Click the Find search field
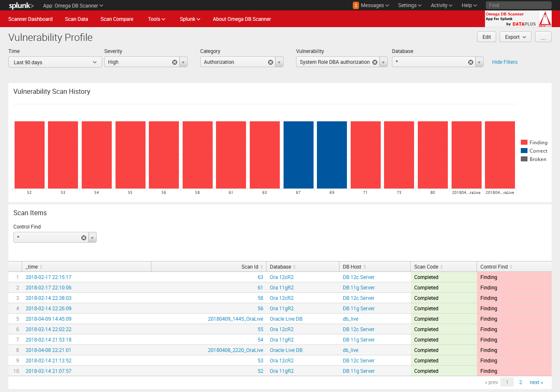The image size is (560, 392). click(518, 5)
